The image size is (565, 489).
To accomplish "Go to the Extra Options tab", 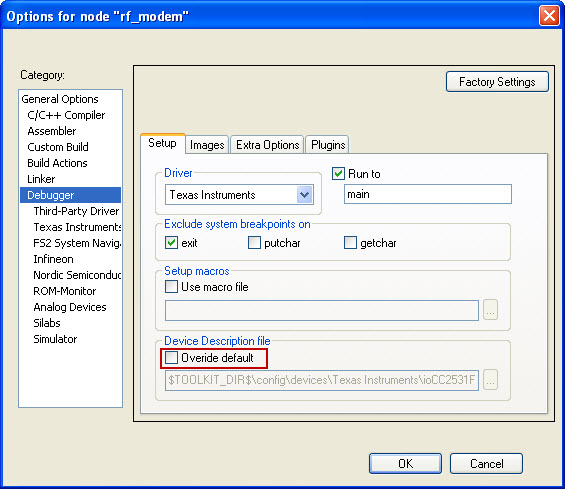I will point(267,145).
